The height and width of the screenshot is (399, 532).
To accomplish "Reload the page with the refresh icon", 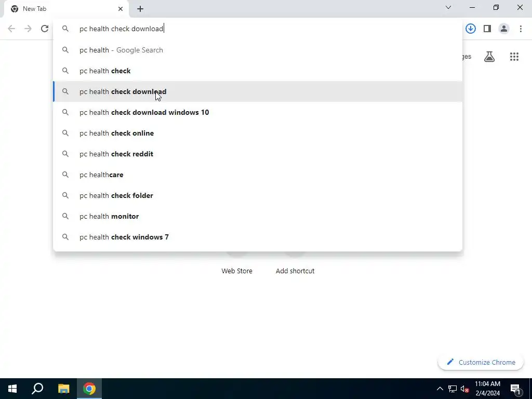I will coord(45,29).
